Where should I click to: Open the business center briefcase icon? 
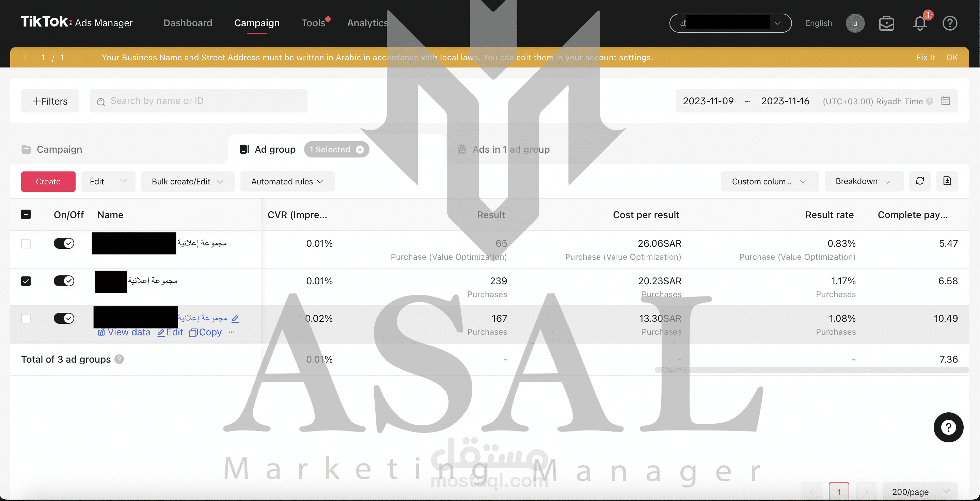pos(886,23)
